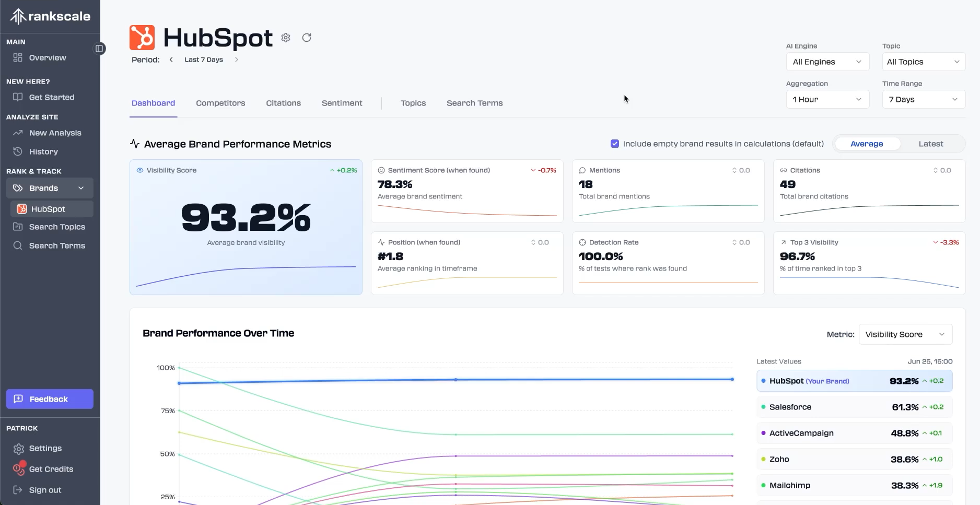Collapse the sidebar with panel toggle icon
Screen dimensions: 980x505
click(x=99, y=49)
